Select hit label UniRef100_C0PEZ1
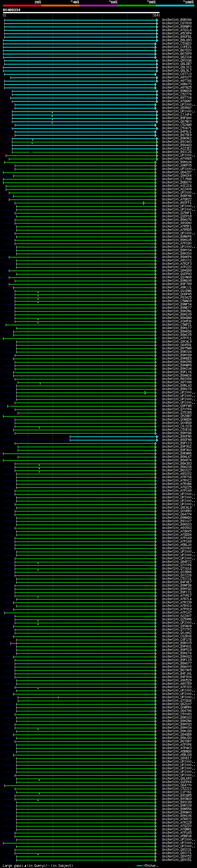This screenshot has width=197, height=868. [176, 47]
